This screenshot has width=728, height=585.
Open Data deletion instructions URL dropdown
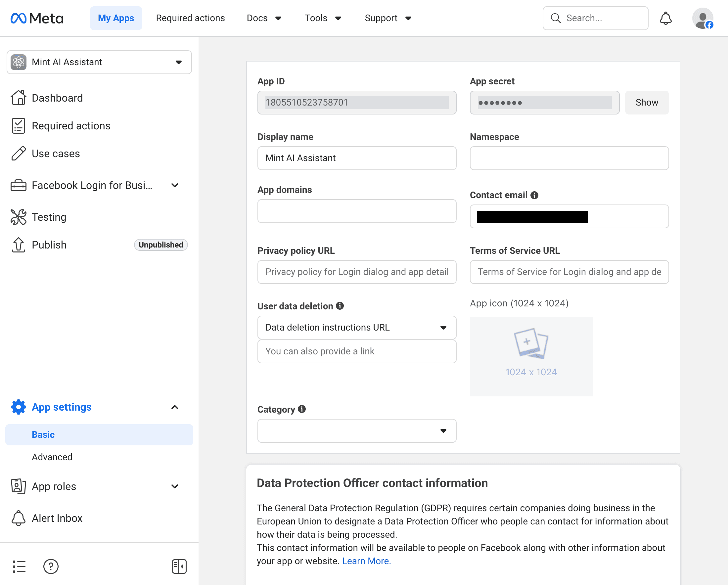point(357,328)
